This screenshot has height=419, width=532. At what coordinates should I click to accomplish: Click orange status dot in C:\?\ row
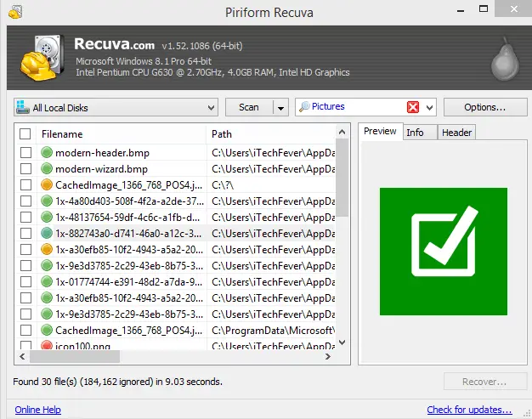coord(47,184)
